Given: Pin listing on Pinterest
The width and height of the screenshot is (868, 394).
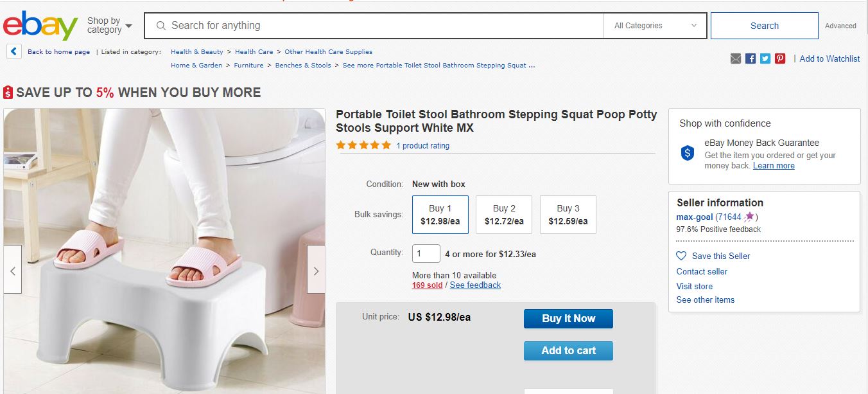Looking at the screenshot, I should click(x=780, y=58).
